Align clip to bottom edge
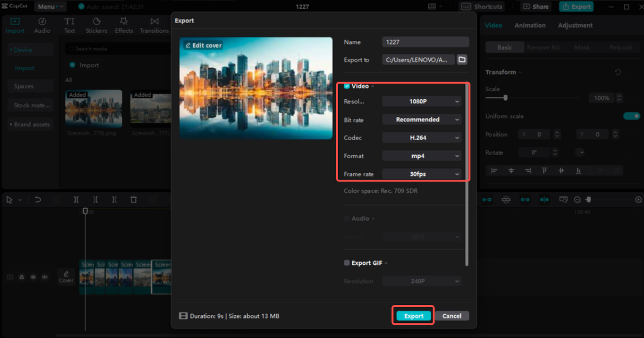Image resolution: width=644 pixels, height=338 pixels. pos(579,171)
